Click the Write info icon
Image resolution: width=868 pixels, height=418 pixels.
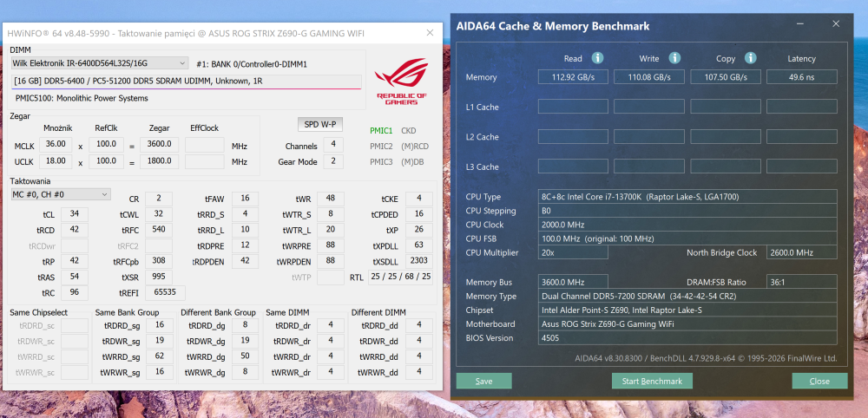tap(674, 58)
